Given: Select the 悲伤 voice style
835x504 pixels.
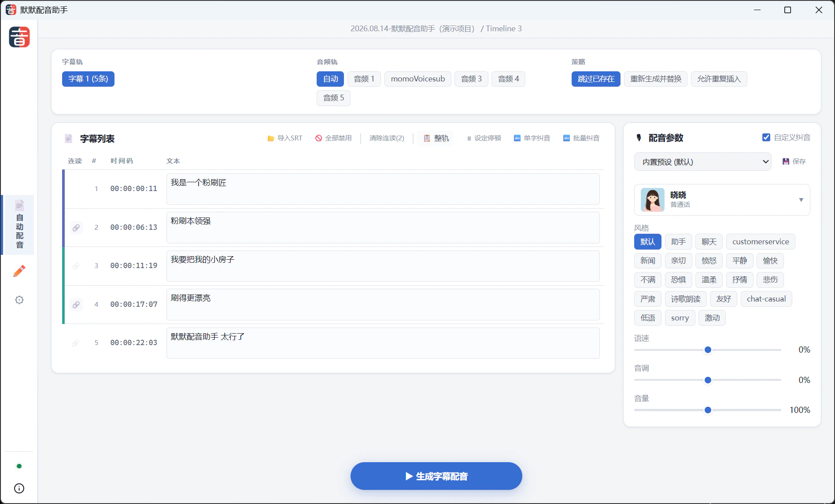Looking at the screenshot, I should pyautogui.click(x=770, y=280).
